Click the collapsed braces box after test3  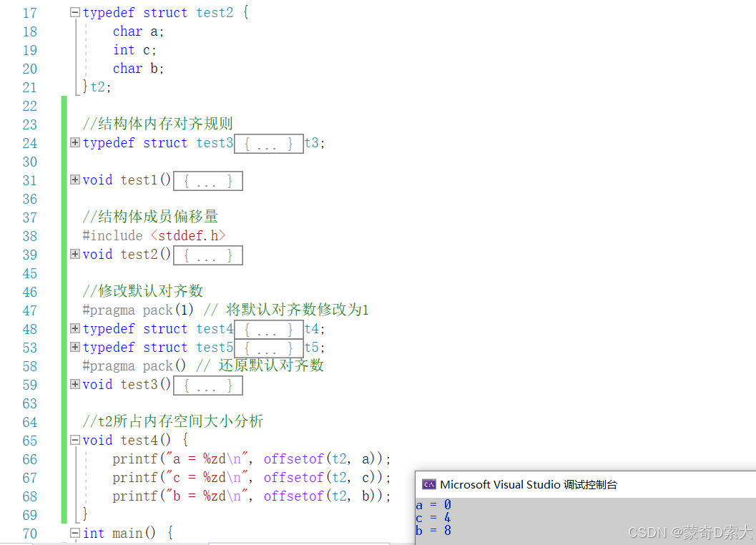coord(268,144)
